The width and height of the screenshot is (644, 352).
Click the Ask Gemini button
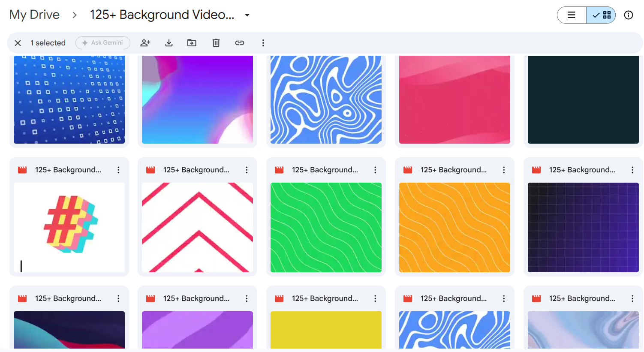(x=103, y=43)
